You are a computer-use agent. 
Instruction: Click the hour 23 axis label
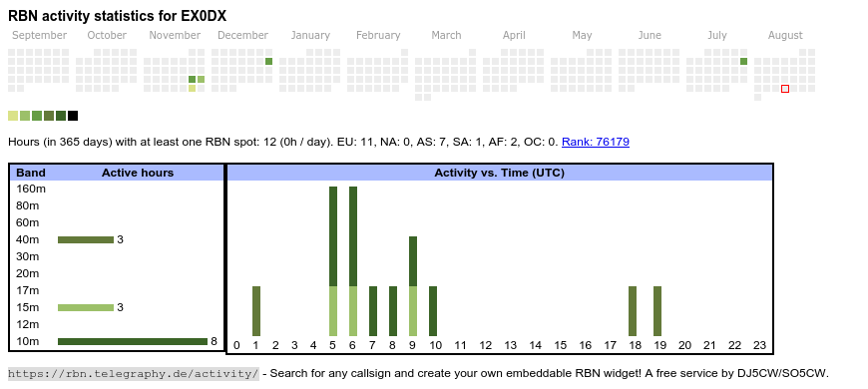tap(759, 345)
